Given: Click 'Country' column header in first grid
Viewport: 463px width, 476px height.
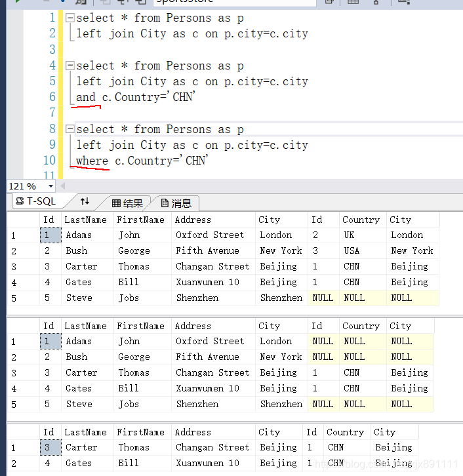Looking at the screenshot, I should [x=363, y=220].
